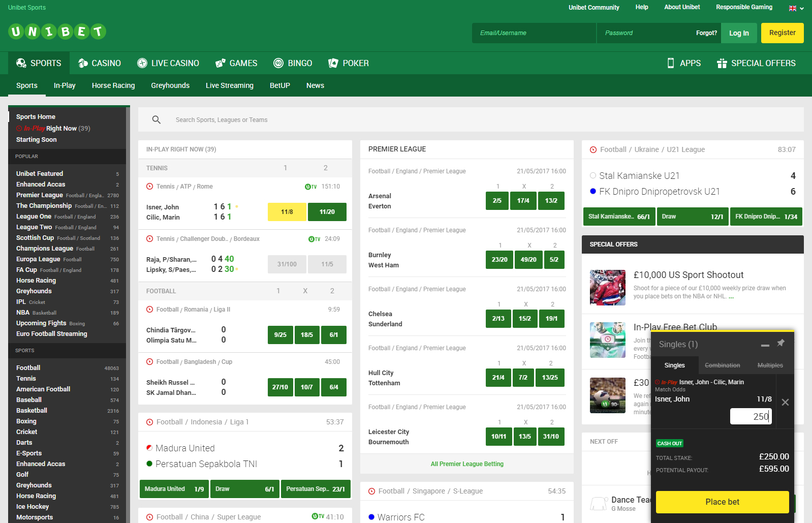Minimize the Singles betslip panel
The height and width of the screenshot is (523, 812).
(765, 345)
